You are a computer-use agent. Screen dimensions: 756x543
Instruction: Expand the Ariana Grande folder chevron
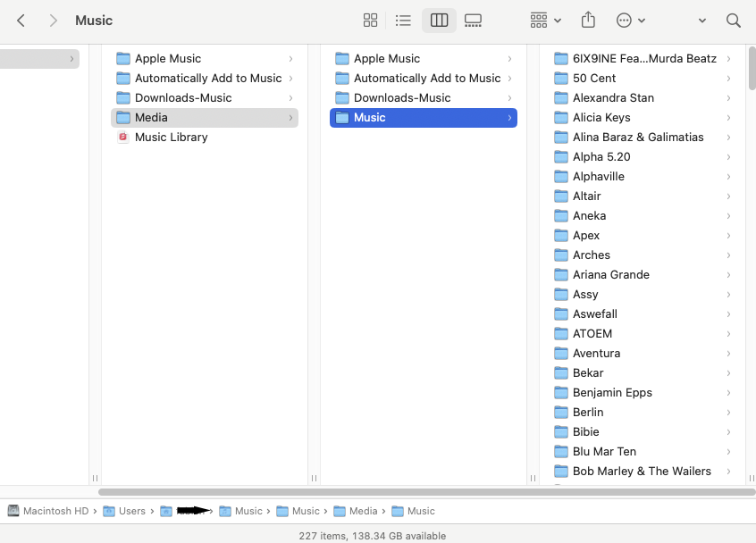tap(728, 275)
